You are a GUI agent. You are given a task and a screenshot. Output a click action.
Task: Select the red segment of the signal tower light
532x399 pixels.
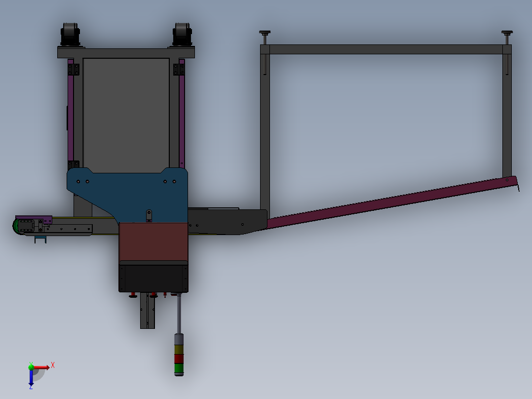coord(179,359)
